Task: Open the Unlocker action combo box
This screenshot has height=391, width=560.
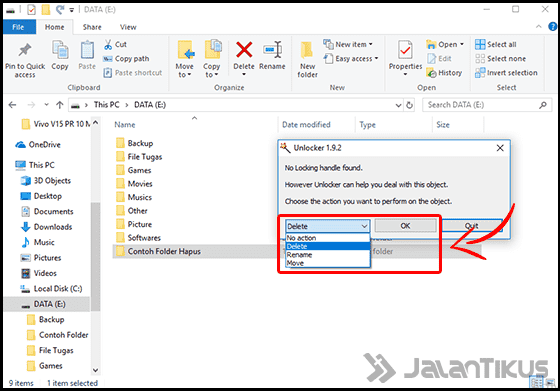Action: click(328, 226)
